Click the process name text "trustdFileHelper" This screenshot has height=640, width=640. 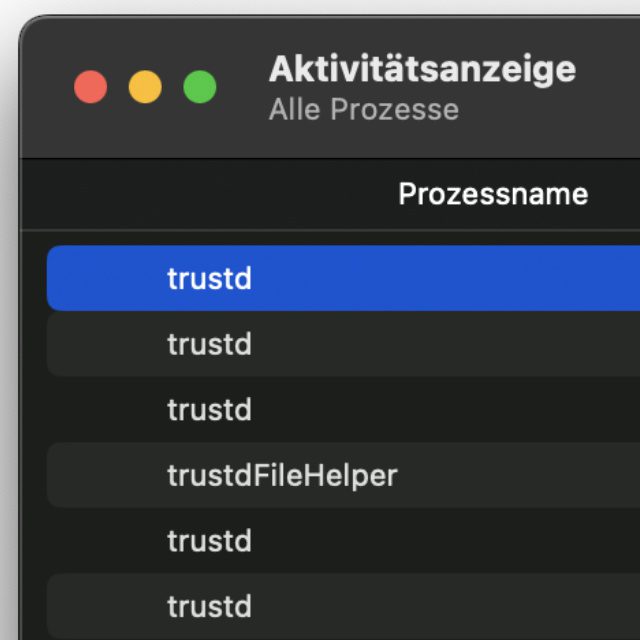pyautogui.click(x=282, y=475)
